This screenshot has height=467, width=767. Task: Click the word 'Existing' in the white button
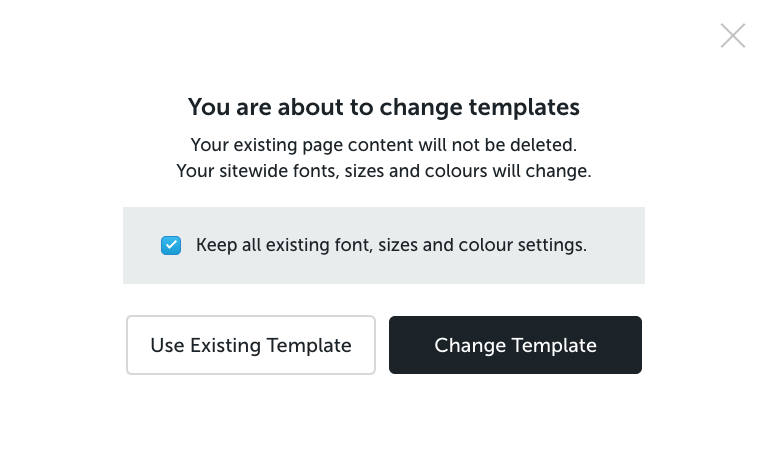click(x=225, y=345)
